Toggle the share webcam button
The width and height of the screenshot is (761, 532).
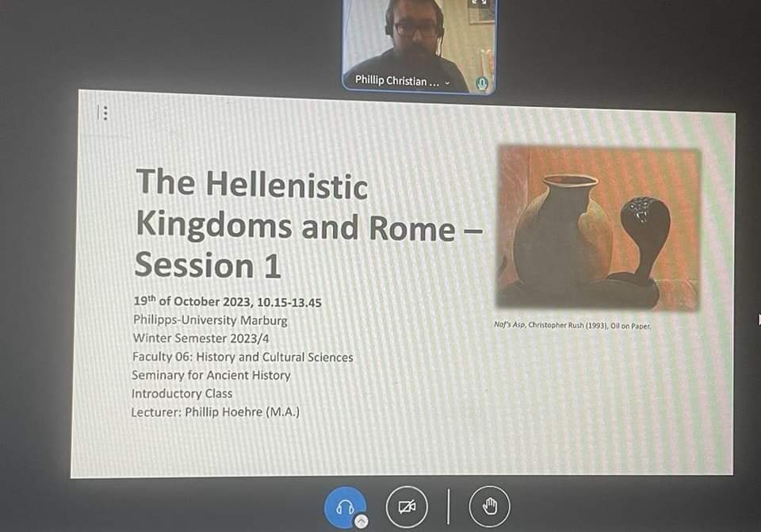point(407,507)
